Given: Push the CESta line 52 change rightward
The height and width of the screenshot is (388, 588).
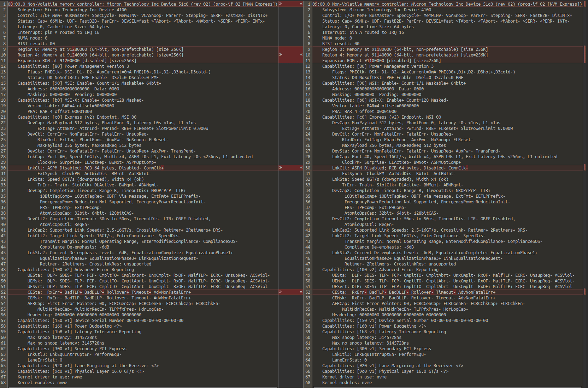Looking at the screenshot, I should [281, 292].
